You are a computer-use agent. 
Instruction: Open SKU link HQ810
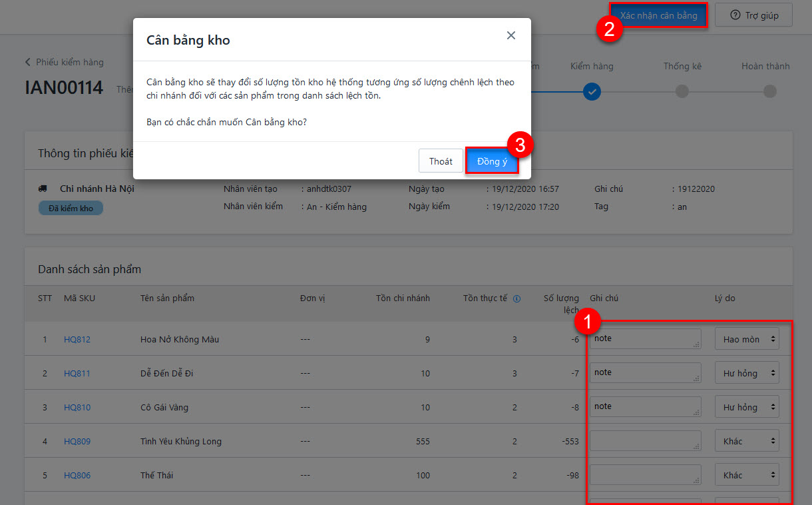tap(77, 407)
